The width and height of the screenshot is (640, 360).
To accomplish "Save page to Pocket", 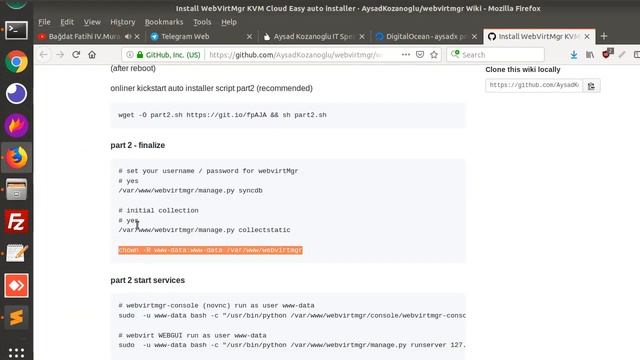I will click(x=420, y=55).
